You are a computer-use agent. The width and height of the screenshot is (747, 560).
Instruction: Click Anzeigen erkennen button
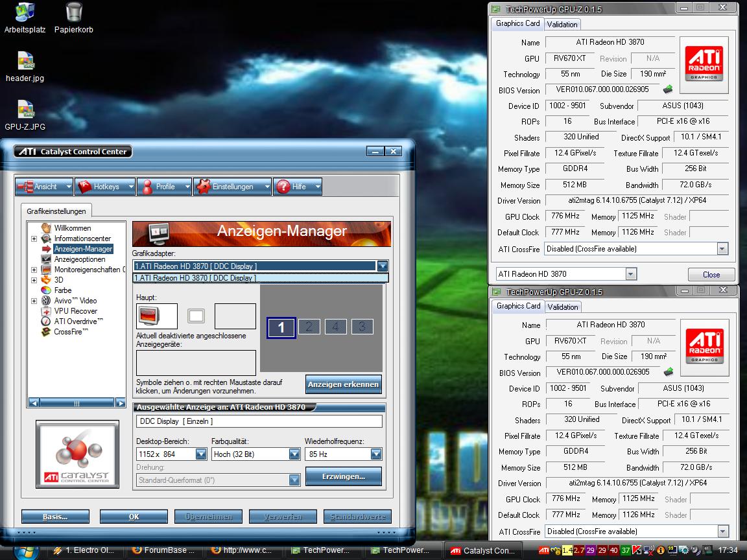343,384
